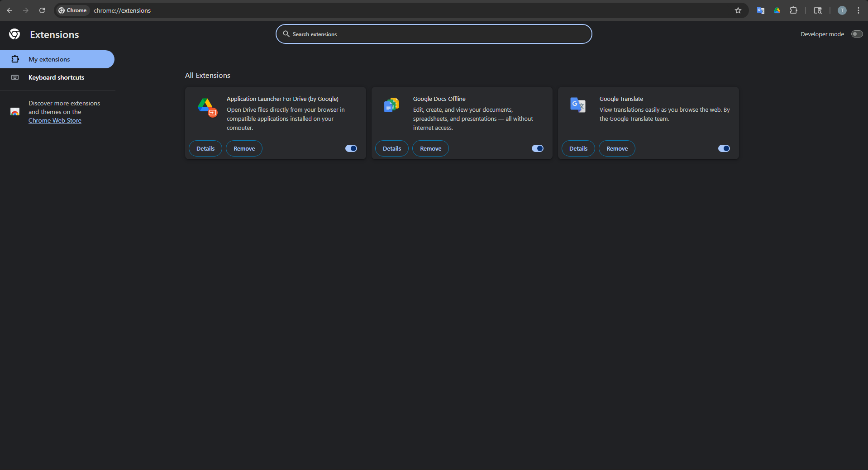Open Chrome's three-dot menu
Image resolution: width=868 pixels, height=470 pixels.
click(858, 10)
